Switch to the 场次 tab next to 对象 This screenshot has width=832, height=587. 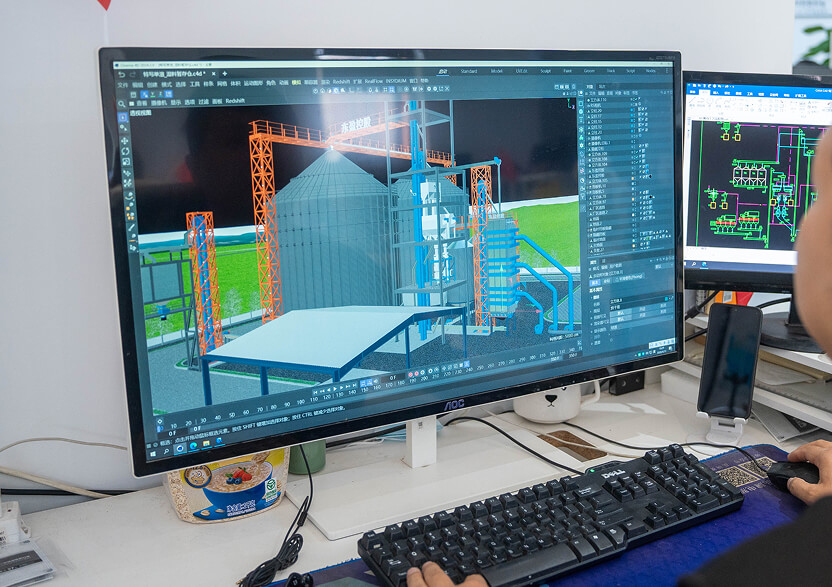(602, 87)
